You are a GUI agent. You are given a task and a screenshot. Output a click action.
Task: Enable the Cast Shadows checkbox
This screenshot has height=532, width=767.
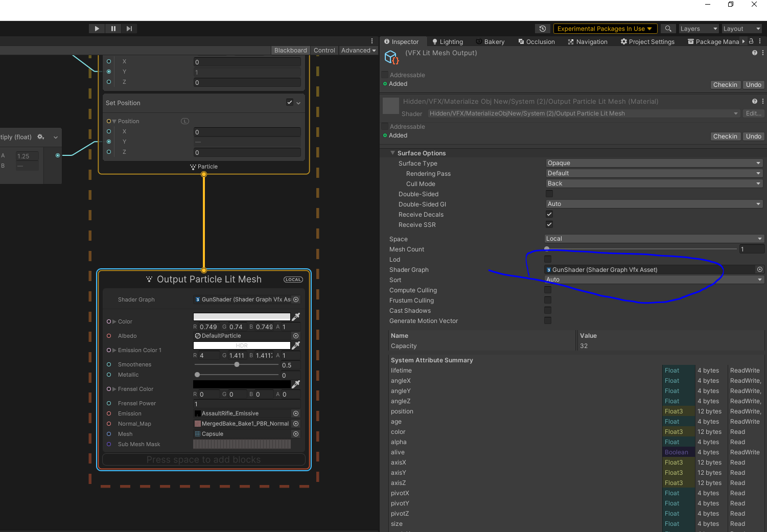point(548,310)
